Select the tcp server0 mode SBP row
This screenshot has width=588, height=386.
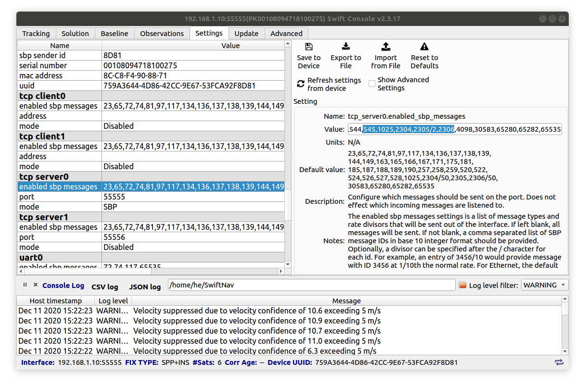[151, 207]
